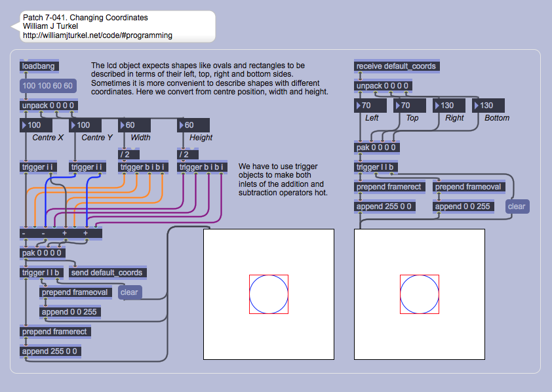Image resolution: width=552 pixels, height=392 pixels.
Task: Select the Centre X number box
Action: pos(39,125)
